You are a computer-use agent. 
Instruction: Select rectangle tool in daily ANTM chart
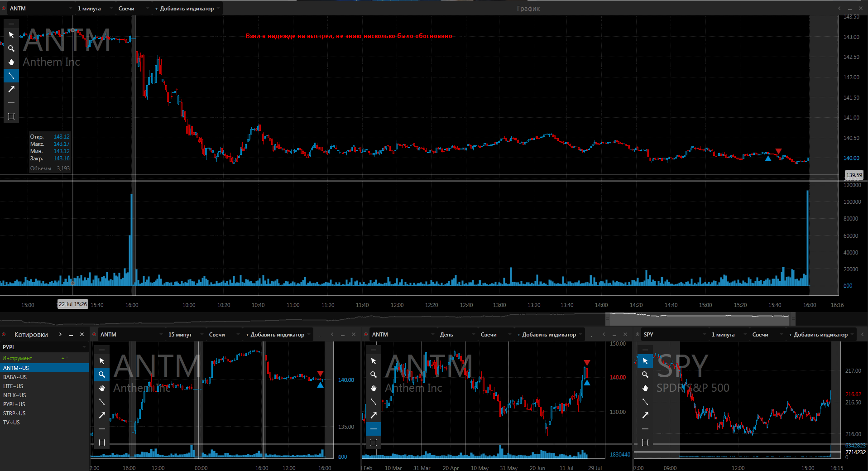pyautogui.click(x=374, y=442)
